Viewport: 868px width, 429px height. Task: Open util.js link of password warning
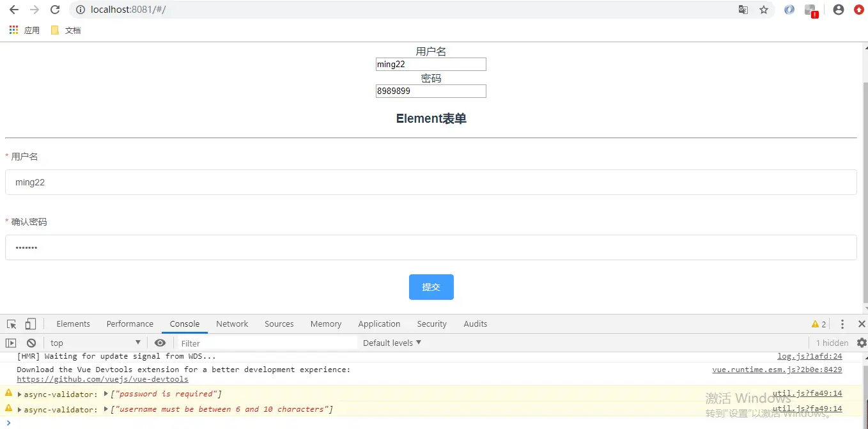[x=807, y=394]
